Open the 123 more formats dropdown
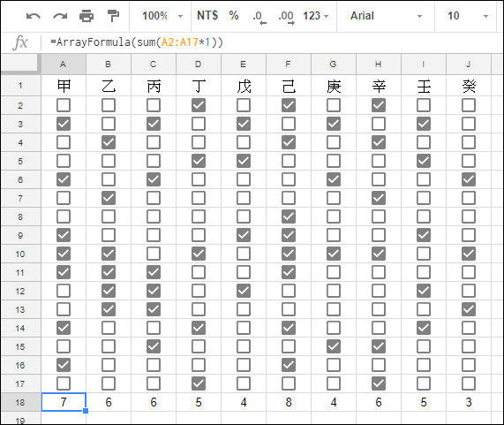The height and width of the screenshot is (425, 504). pos(316,16)
